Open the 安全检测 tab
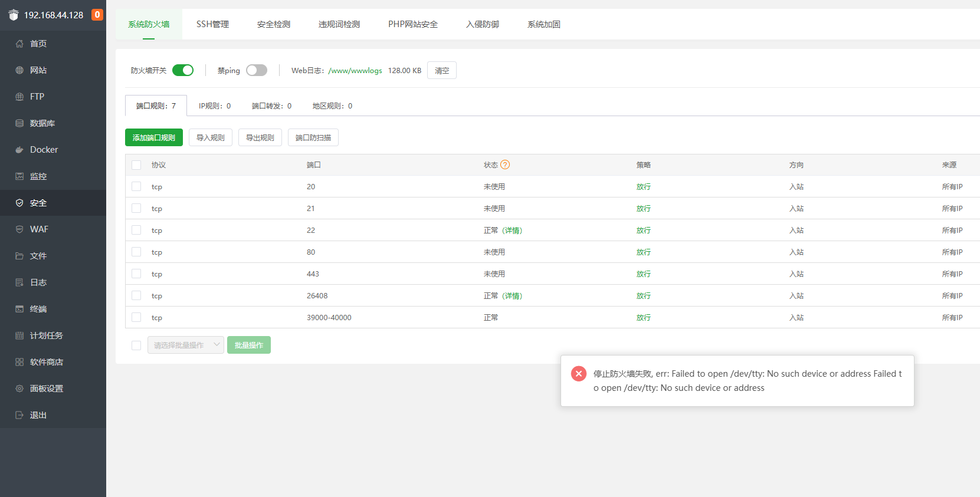This screenshot has height=497, width=980. point(274,24)
